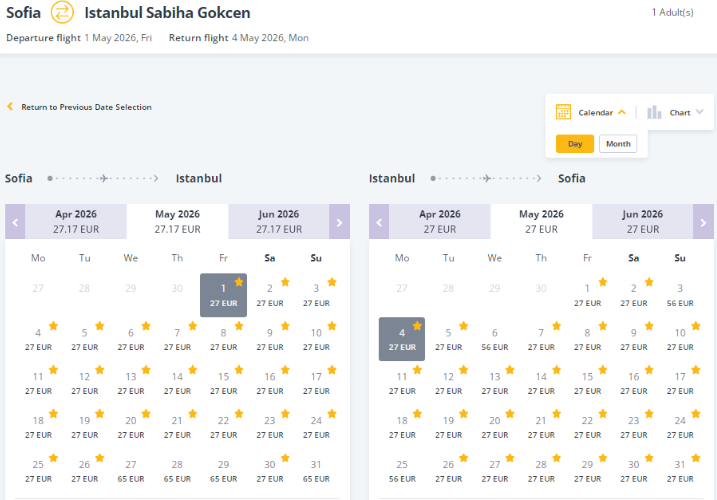Go to previous month in Istanbul-Sofia calendar
Viewport: 717px width, 500px height.
tap(379, 222)
